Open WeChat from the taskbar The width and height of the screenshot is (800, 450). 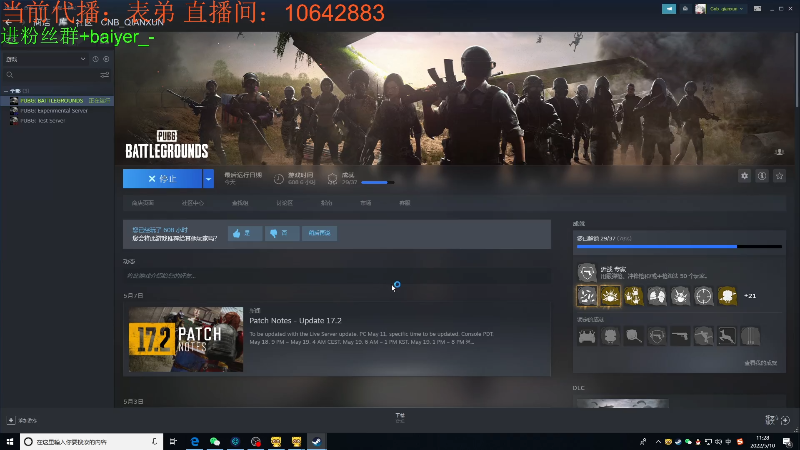[x=215, y=441]
